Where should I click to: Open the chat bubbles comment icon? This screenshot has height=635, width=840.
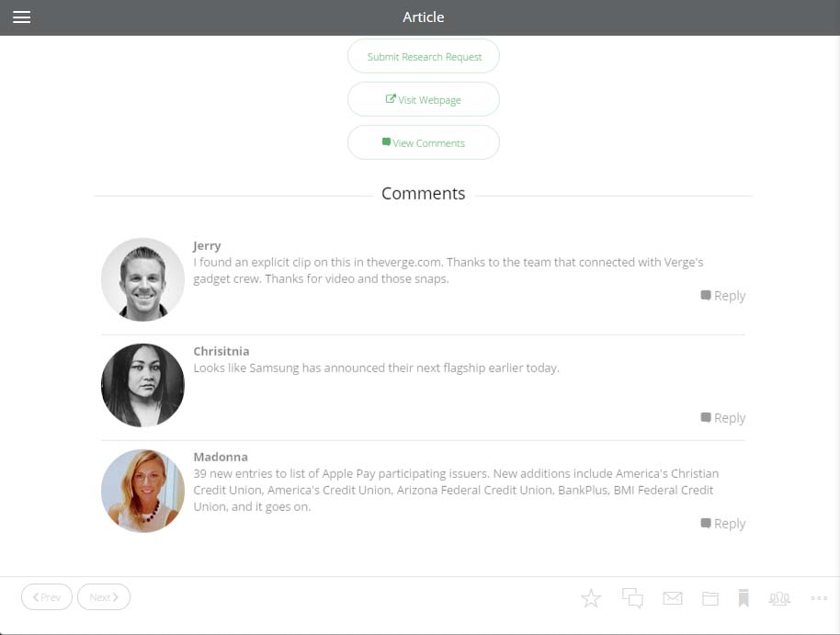click(632, 598)
